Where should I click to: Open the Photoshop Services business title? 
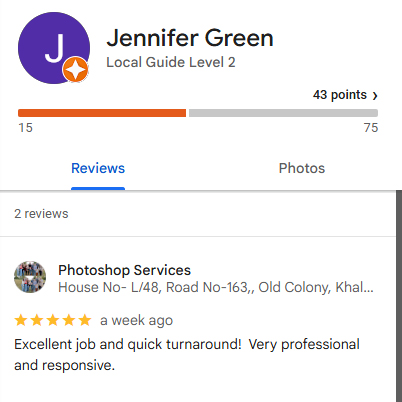tap(124, 270)
